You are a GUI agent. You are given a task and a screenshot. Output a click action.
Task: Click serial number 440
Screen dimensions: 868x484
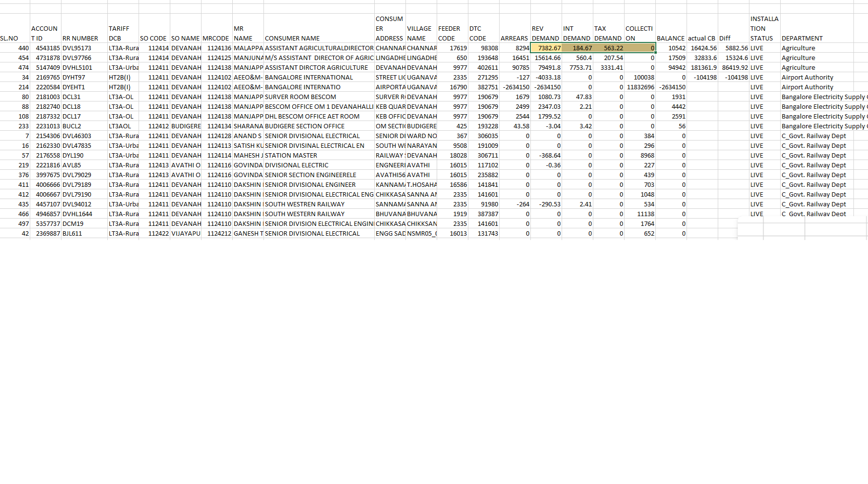(15, 48)
